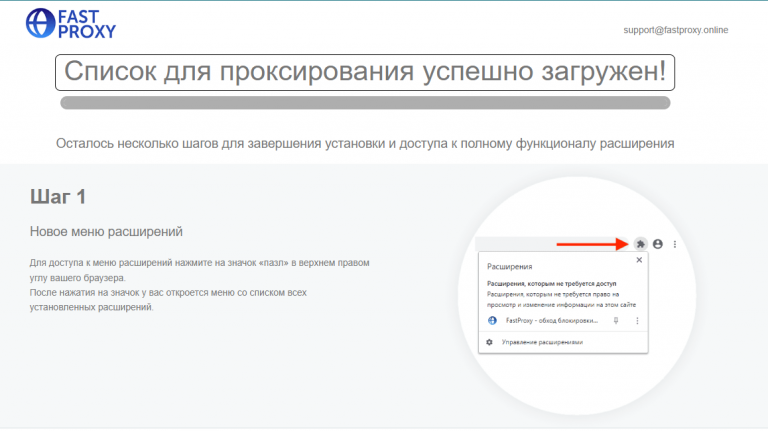Click the 'Для доступа к меню расширений' paragraph
The width and height of the screenshot is (768, 431).
pyautogui.click(x=199, y=270)
